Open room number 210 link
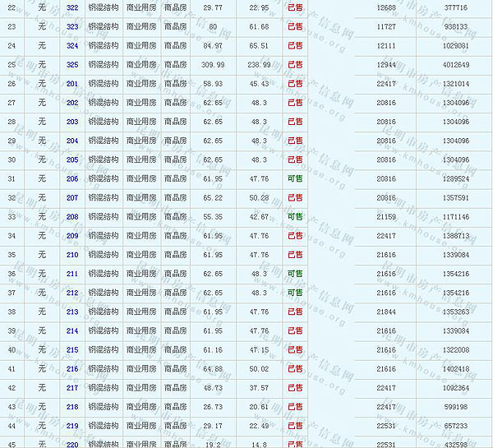Viewport: 493px width, 448px height. [72, 255]
